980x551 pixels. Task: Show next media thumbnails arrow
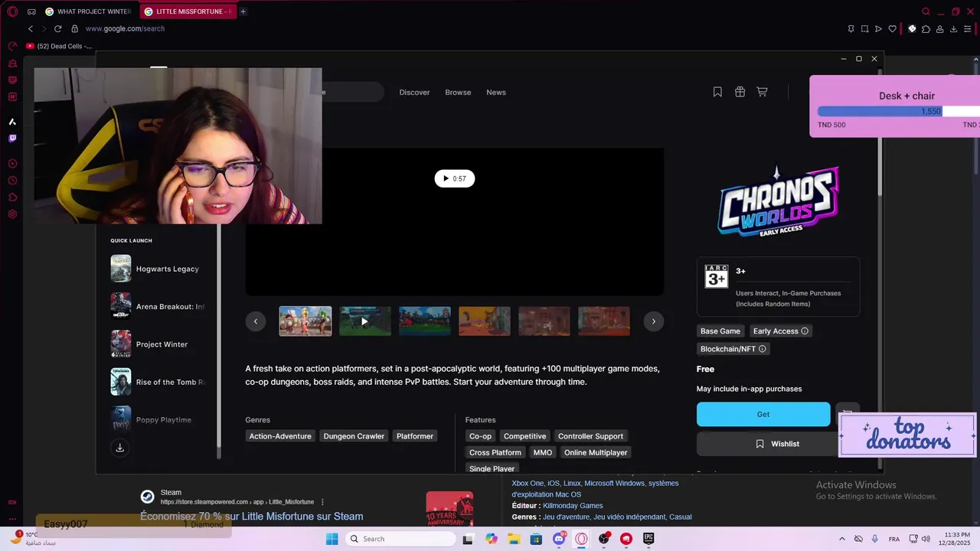coord(653,321)
